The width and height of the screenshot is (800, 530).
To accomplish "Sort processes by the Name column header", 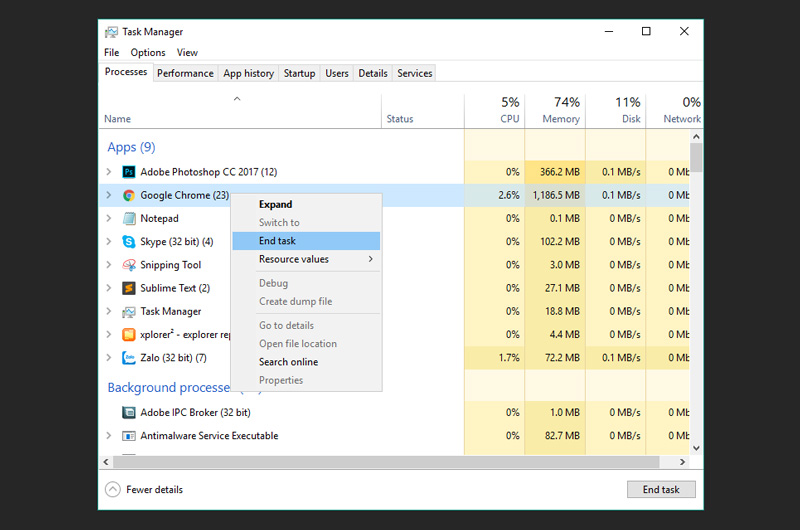I will [240, 111].
